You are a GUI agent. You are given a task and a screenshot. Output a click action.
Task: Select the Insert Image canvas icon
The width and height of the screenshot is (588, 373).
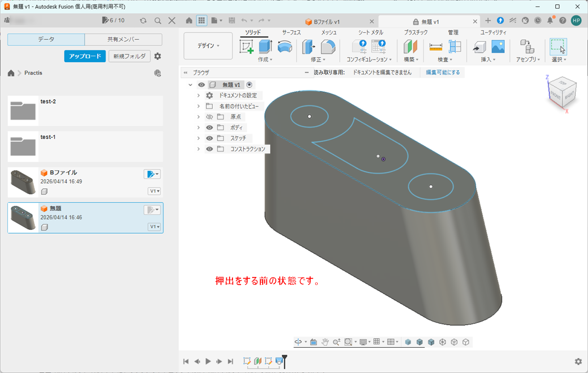point(498,47)
